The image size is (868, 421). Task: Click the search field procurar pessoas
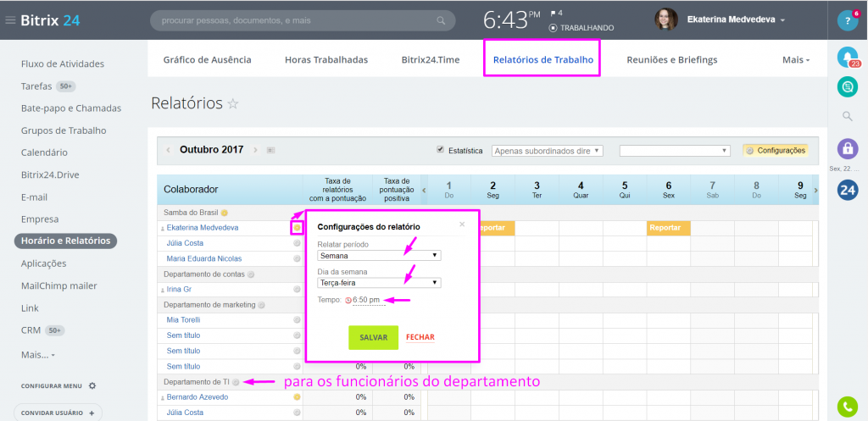pos(303,20)
